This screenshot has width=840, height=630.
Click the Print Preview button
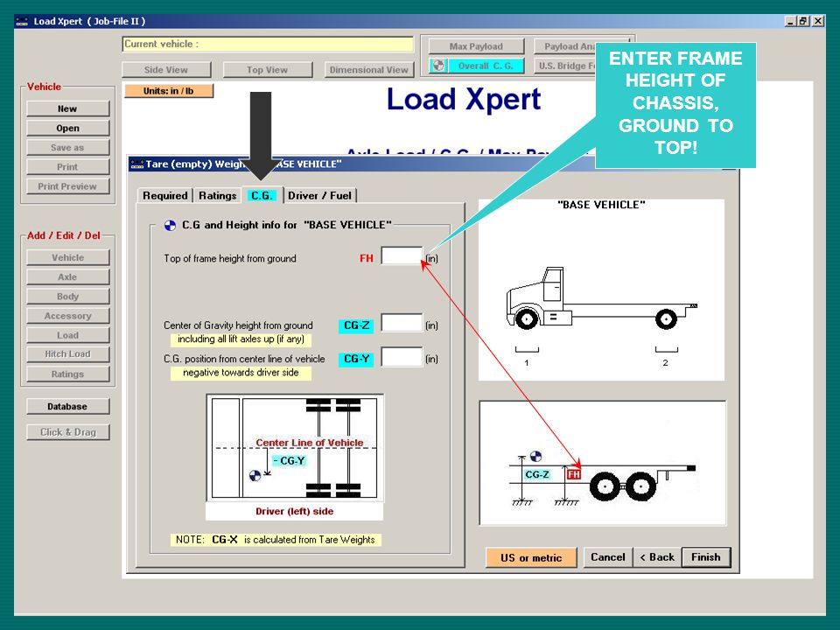(67, 186)
